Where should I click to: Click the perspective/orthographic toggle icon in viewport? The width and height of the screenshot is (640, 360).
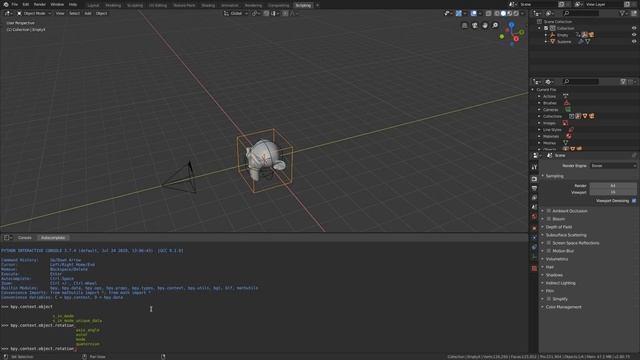(464, 25)
